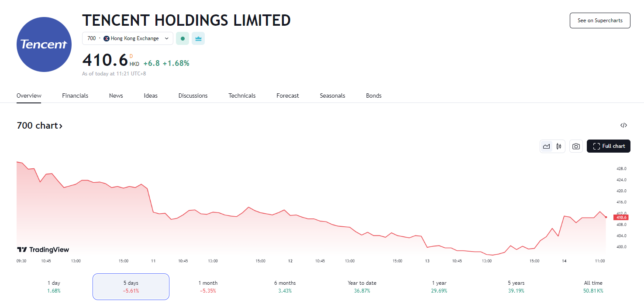Switch to area line chart type
This screenshot has width=644, height=307.
point(546,147)
